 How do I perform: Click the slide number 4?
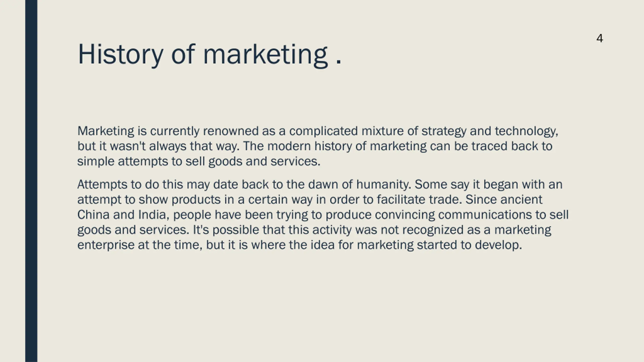click(x=599, y=38)
